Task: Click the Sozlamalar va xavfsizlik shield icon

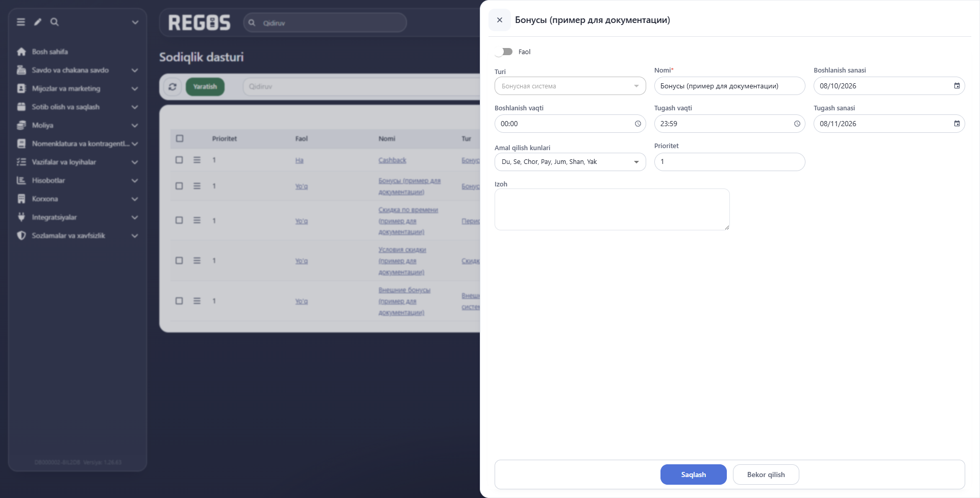Action: [21, 235]
